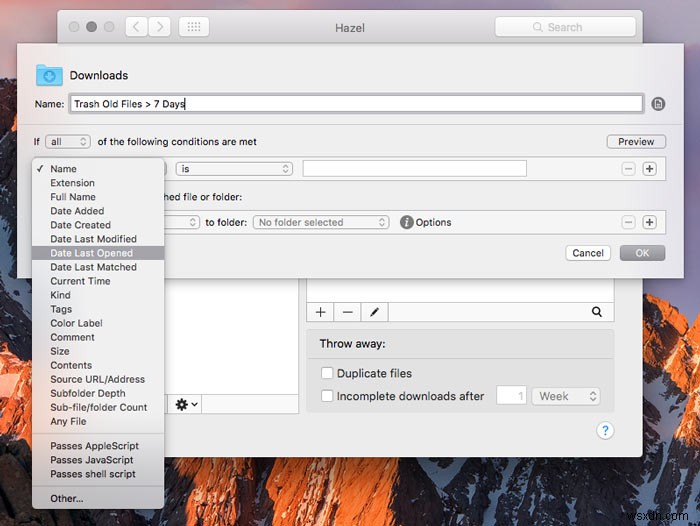Screen dimensions: 700x526
Task: Click the magnifier icon below the rules list
Action: pyautogui.click(x=597, y=312)
